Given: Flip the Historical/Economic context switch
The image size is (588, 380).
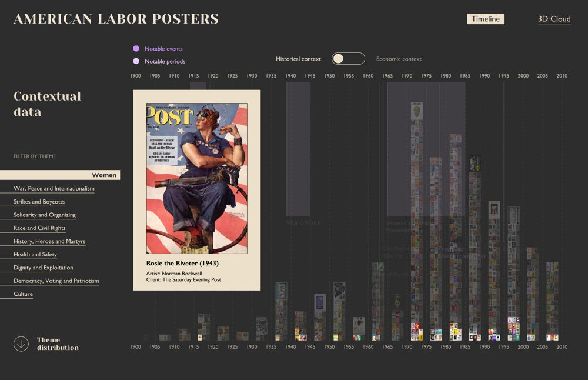Looking at the screenshot, I should tap(348, 58).
